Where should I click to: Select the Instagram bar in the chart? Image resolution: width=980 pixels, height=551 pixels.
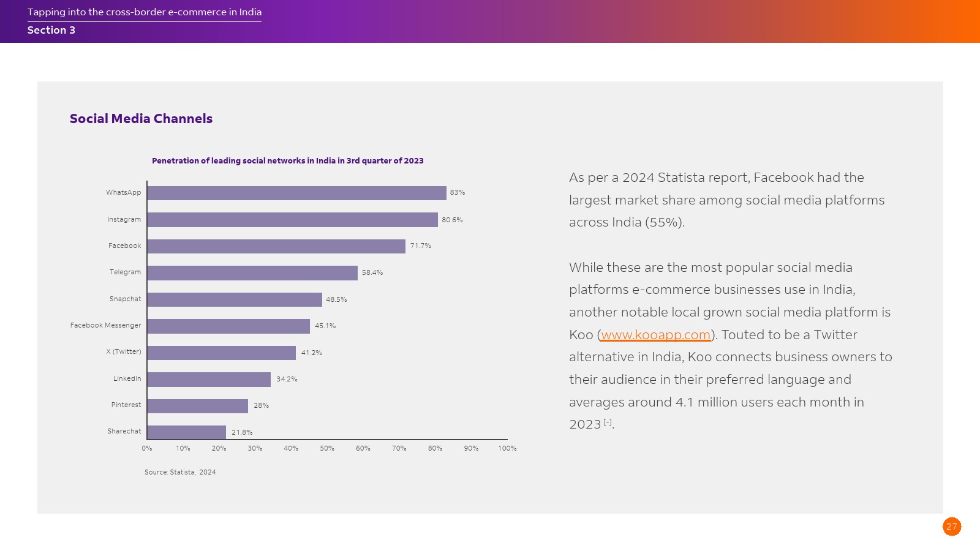tap(292, 220)
